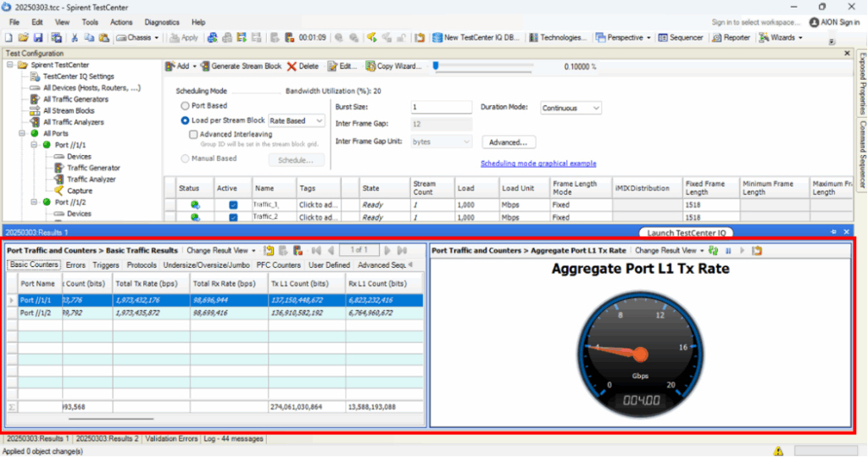Open the Duration Mode Continuous dropdown
Image resolution: width=868 pixels, height=457 pixels.
tap(570, 108)
